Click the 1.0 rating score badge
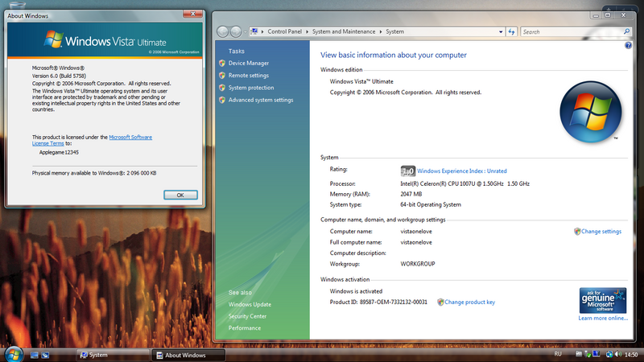644x362 pixels. tap(408, 171)
